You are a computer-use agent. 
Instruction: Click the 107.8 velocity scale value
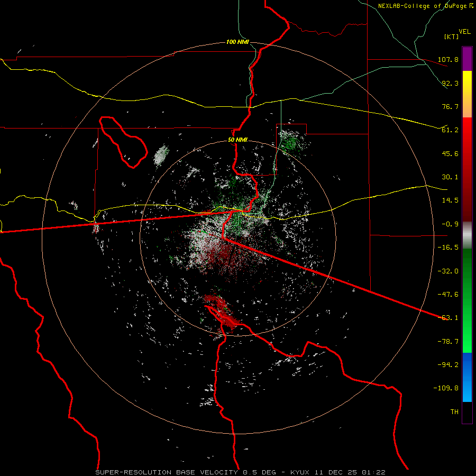pos(448,59)
